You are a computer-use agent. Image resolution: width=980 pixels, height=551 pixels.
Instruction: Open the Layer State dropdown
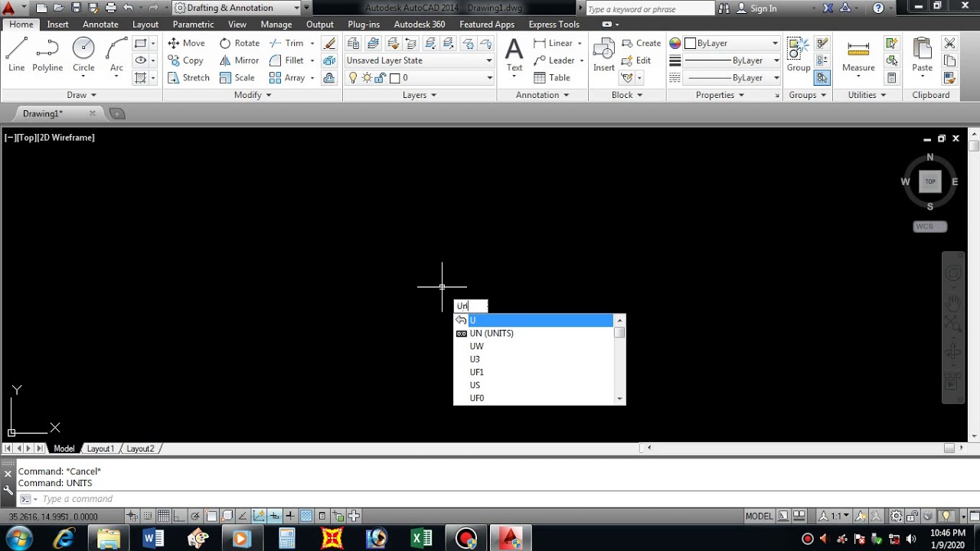(419, 60)
